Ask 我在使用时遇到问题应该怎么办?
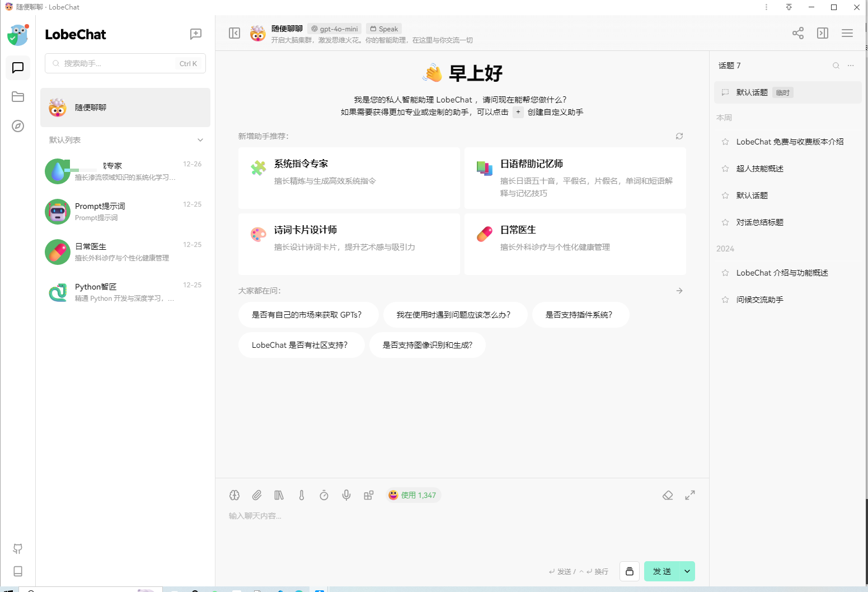The image size is (868, 592). [455, 315]
